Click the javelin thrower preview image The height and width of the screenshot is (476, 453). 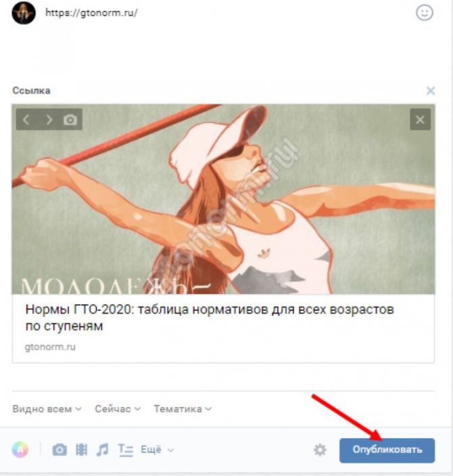[223, 199]
